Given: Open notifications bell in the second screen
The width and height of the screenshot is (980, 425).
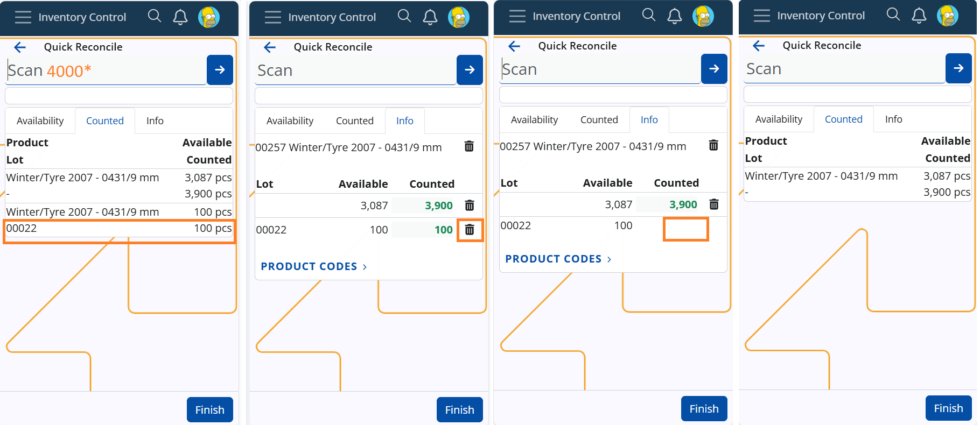Looking at the screenshot, I should point(430,17).
